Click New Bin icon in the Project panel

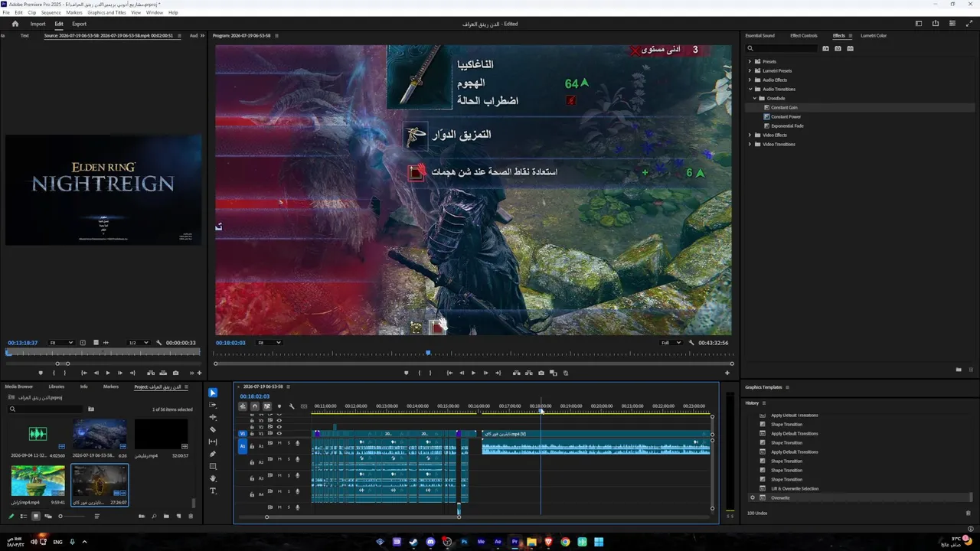[x=166, y=516]
